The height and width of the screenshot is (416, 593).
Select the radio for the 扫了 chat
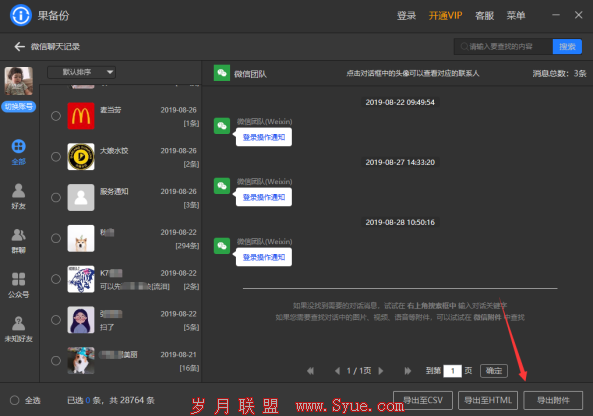56,320
